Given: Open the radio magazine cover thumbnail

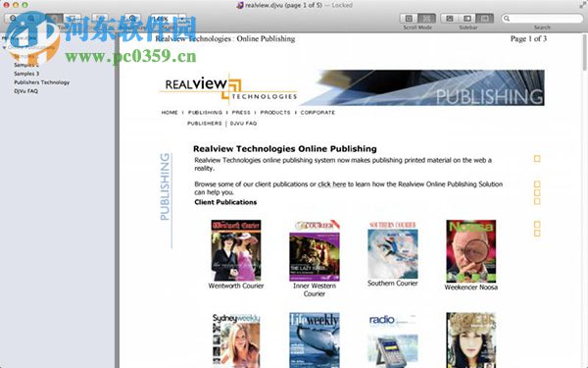Looking at the screenshot, I should click(393, 341).
